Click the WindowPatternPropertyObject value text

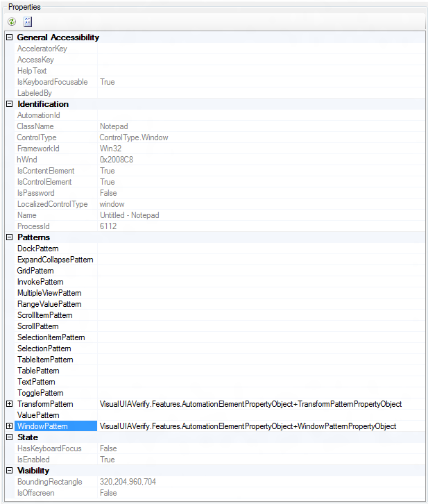pos(248,426)
